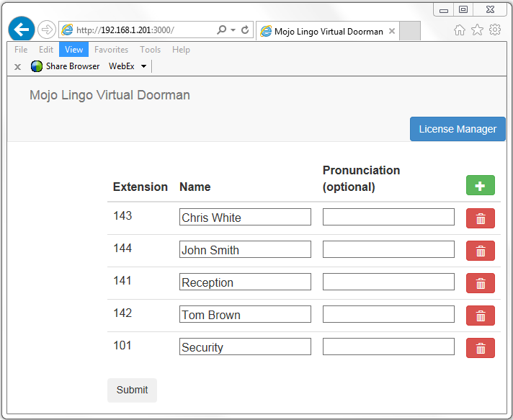Viewport: 513px width, 420px height.
Task: Close the Mojo Lingo Virtual Doorman tab
Action: pyautogui.click(x=392, y=31)
